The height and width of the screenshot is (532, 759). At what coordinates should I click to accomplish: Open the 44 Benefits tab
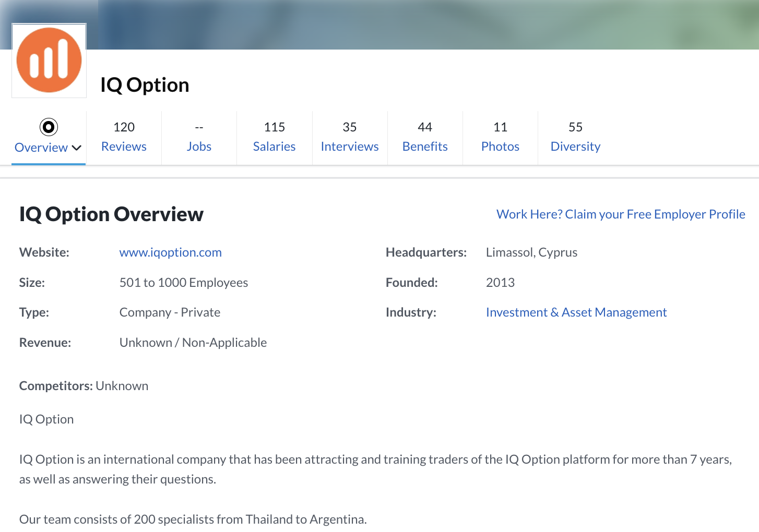(425, 137)
